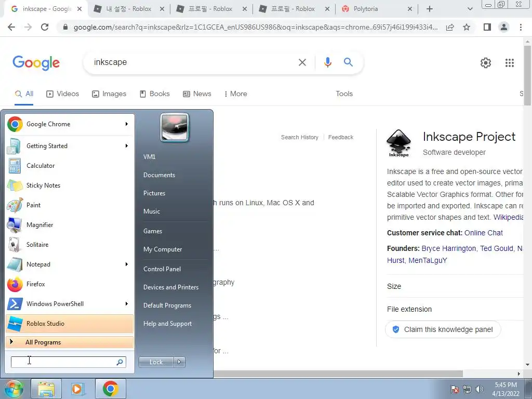Open Notepad from Start menu

pos(70,264)
